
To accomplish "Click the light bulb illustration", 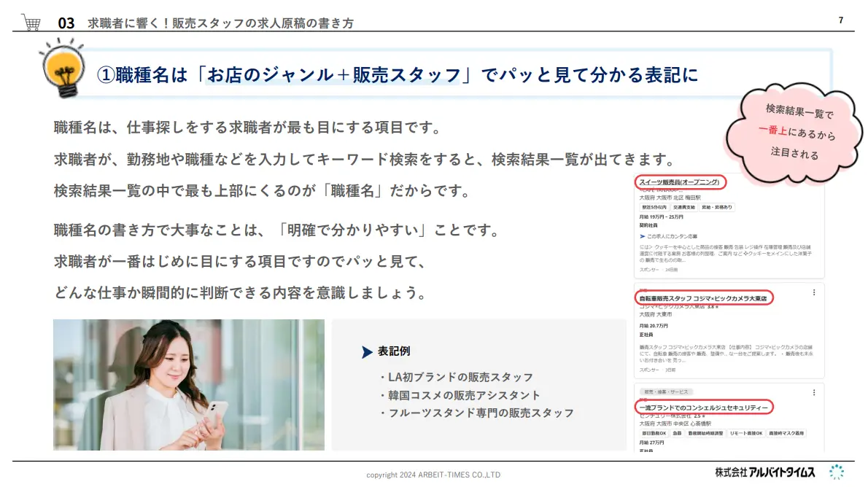I will (x=61, y=71).
